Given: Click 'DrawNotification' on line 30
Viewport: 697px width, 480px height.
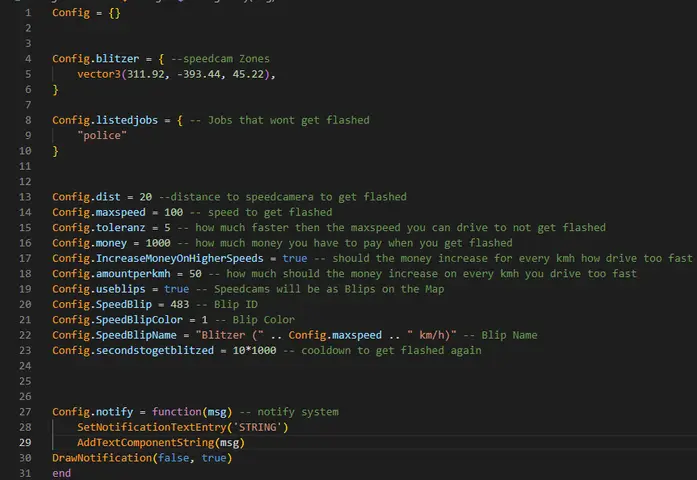Looking at the screenshot, I should 102,458.
